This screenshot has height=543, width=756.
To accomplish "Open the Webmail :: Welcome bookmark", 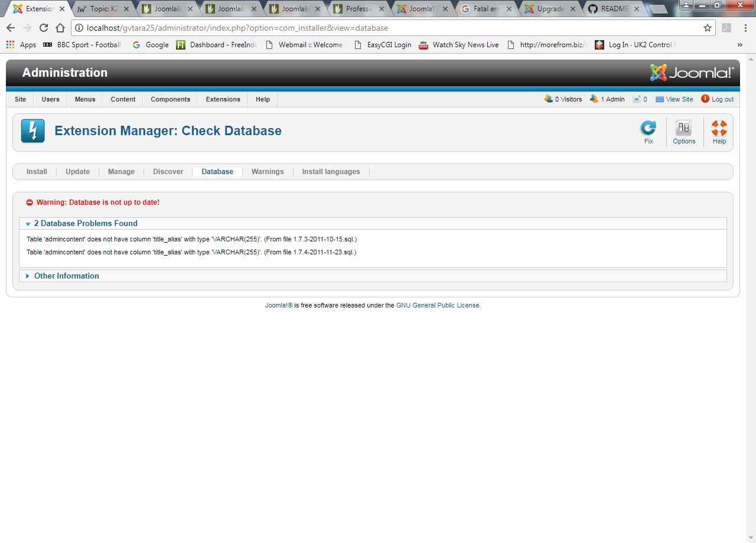I will point(304,45).
